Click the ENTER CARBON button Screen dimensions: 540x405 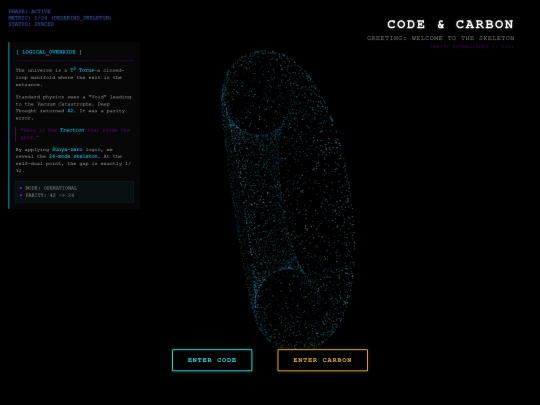point(322,360)
